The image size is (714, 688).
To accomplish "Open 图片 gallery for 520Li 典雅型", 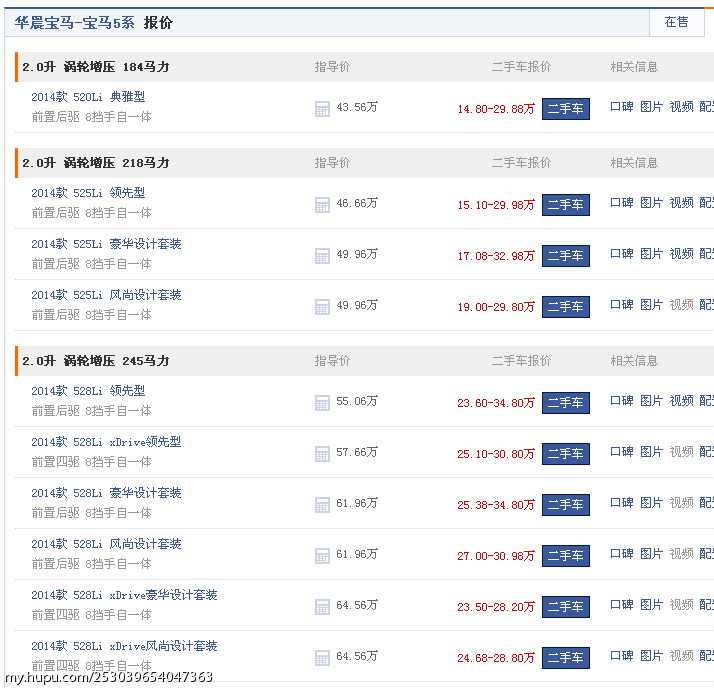I will point(651,107).
